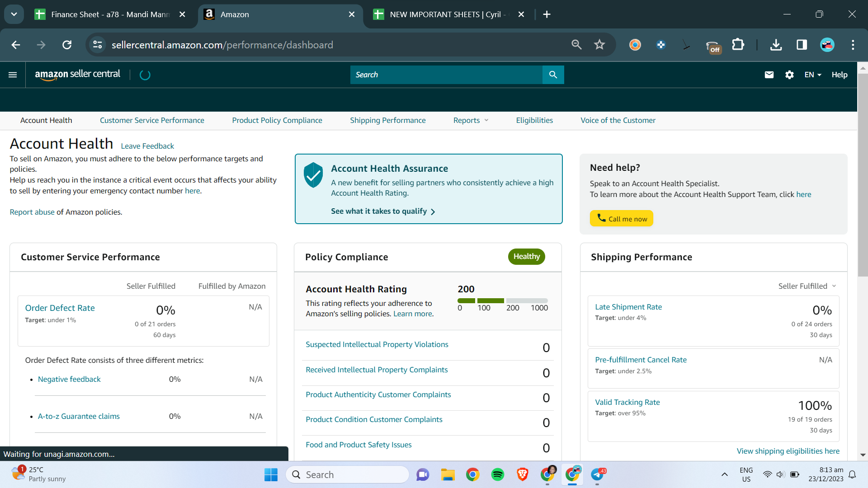
Task: Open Suspected Intellectual Property Violations link
Action: click(x=377, y=344)
